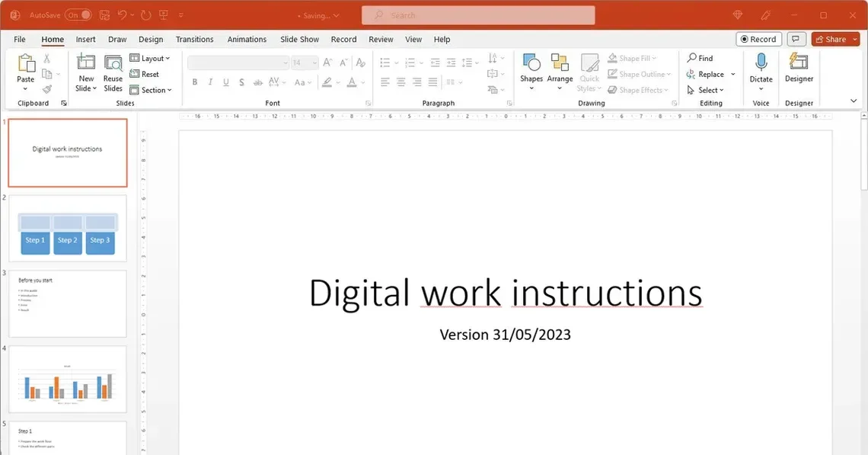Click the Record button at top right
The image size is (868, 455).
point(758,40)
